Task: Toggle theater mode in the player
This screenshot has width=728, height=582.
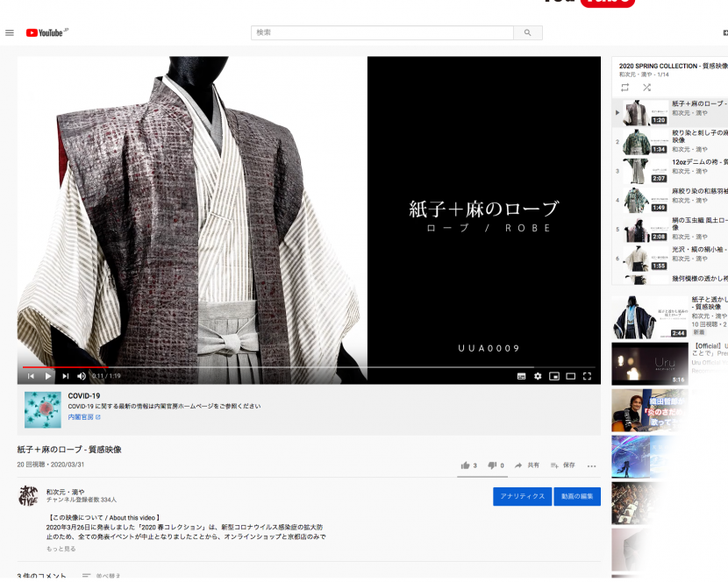Action: click(571, 376)
